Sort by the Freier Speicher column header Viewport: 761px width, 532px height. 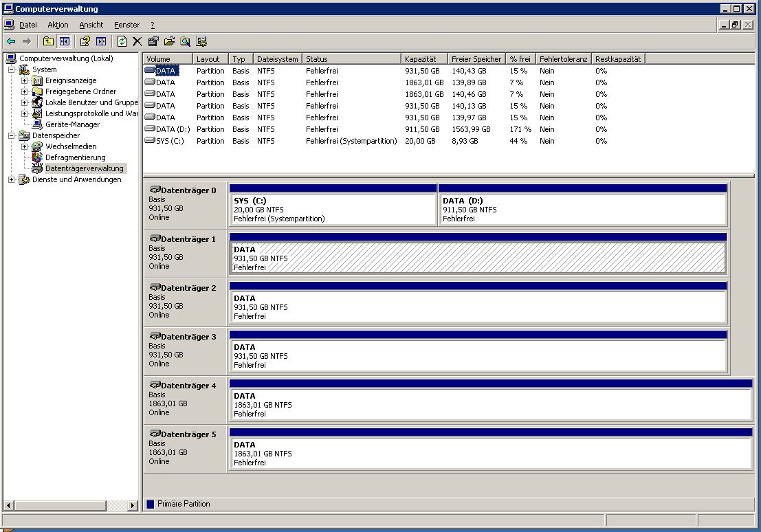[x=476, y=58]
